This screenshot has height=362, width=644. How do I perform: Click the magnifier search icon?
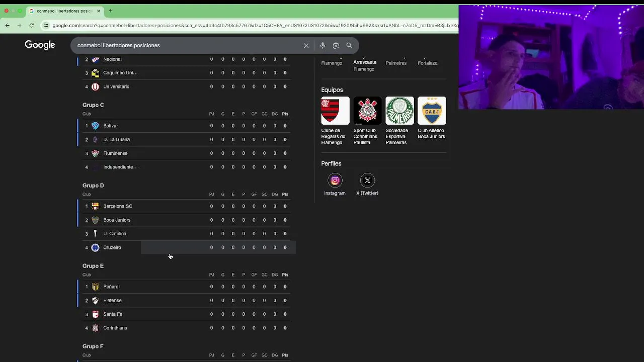[x=349, y=45]
